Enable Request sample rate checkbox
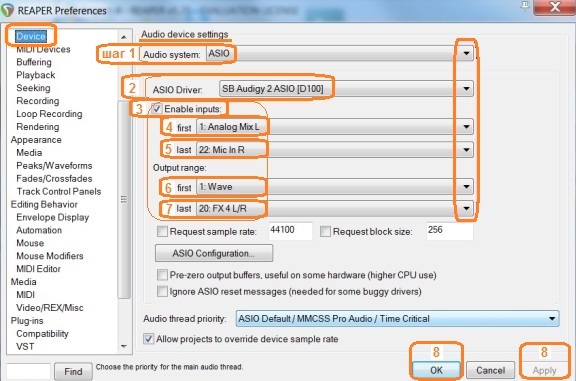The width and height of the screenshot is (576, 381). click(x=162, y=231)
